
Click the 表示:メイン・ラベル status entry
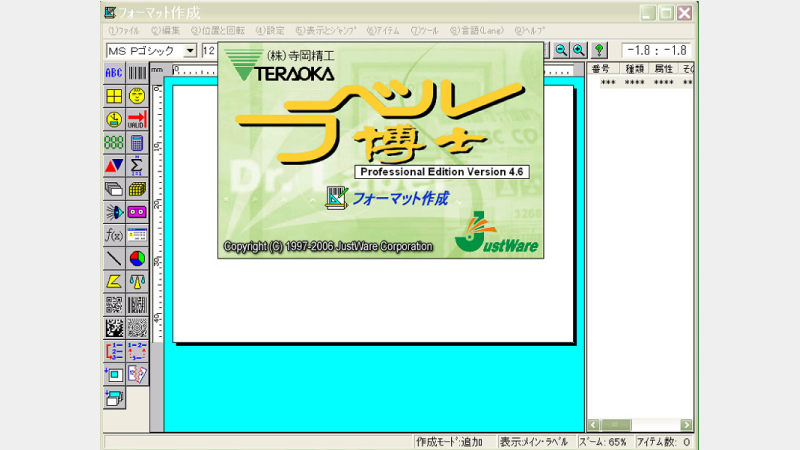coord(534,442)
